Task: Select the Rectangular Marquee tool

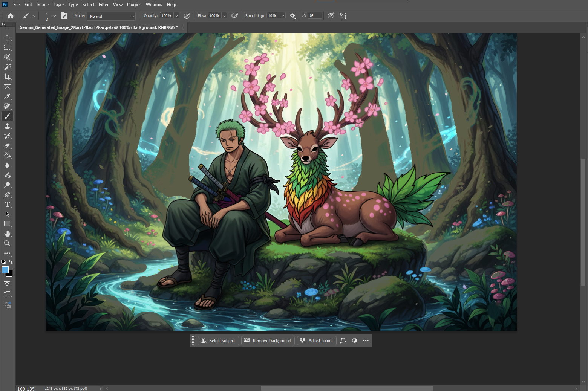Action: click(7, 47)
